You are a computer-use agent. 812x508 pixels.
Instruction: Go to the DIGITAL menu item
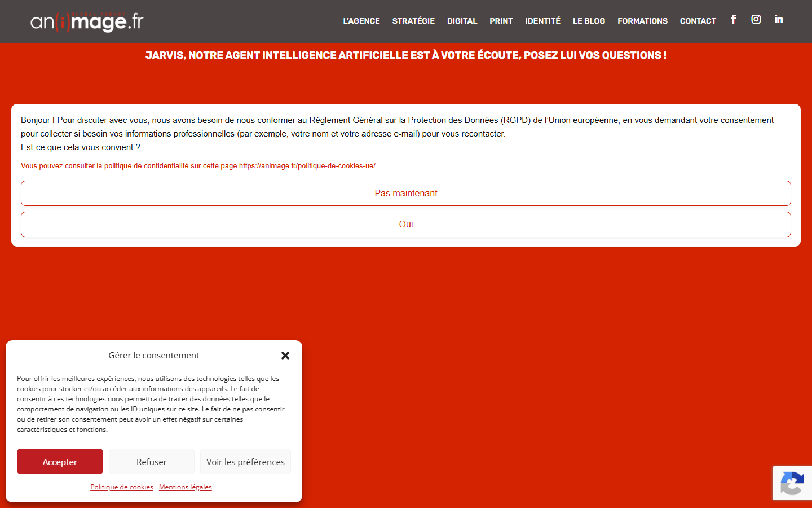click(462, 21)
